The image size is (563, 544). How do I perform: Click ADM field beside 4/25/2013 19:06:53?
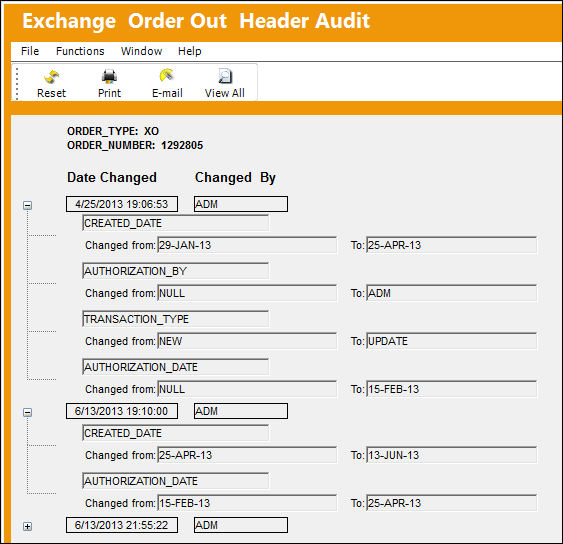click(241, 204)
